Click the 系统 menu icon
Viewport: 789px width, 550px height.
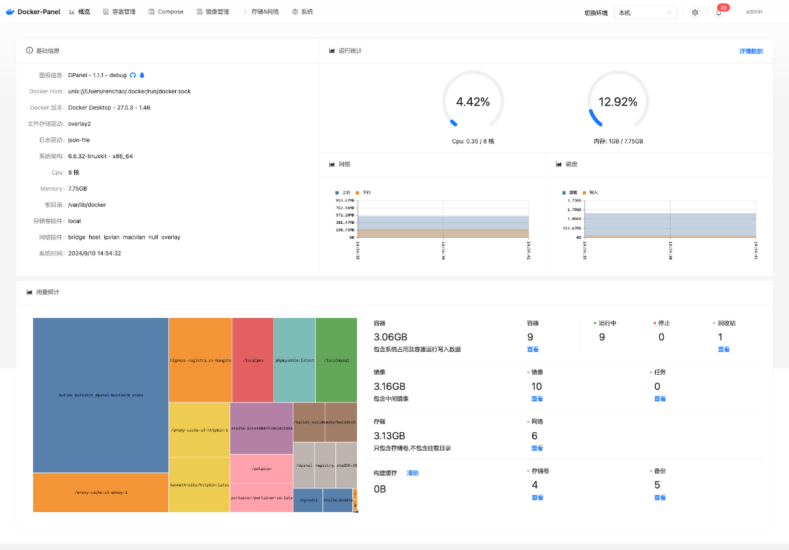(295, 12)
